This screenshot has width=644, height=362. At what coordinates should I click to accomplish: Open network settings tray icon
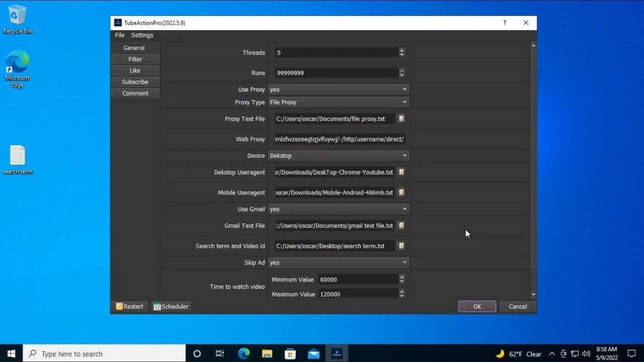point(575,354)
